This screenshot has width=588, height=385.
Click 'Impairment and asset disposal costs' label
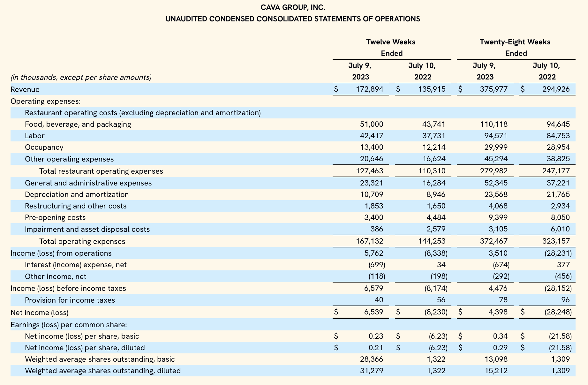point(87,229)
